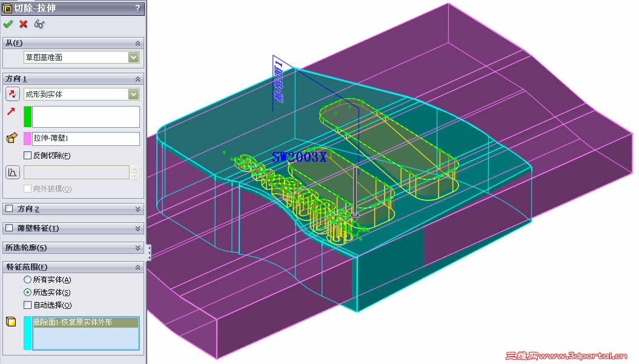Click the pink swatch beside 拉伸-薄壁1
The image size is (639, 364).
[28, 139]
